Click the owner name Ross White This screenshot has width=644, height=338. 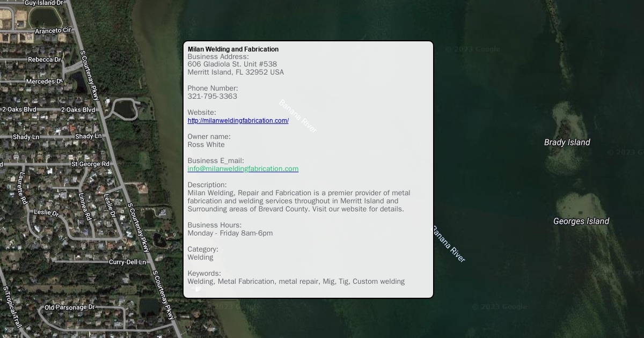click(206, 145)
